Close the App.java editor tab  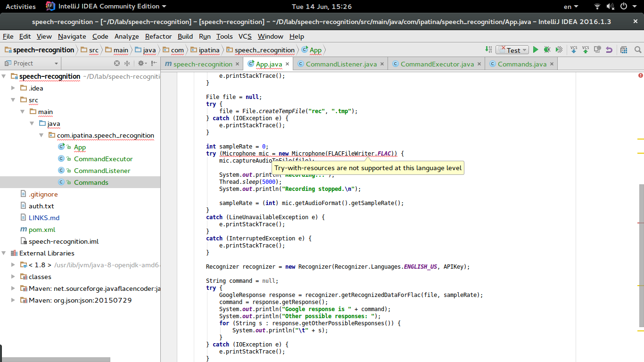pos(287,64)
